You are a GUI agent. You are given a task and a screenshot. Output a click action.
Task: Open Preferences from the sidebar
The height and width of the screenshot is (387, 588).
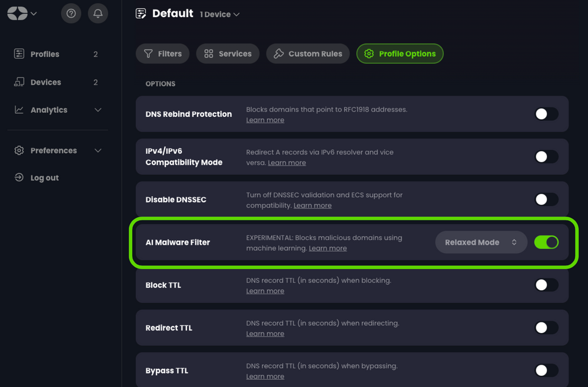(x=54, y=150)
